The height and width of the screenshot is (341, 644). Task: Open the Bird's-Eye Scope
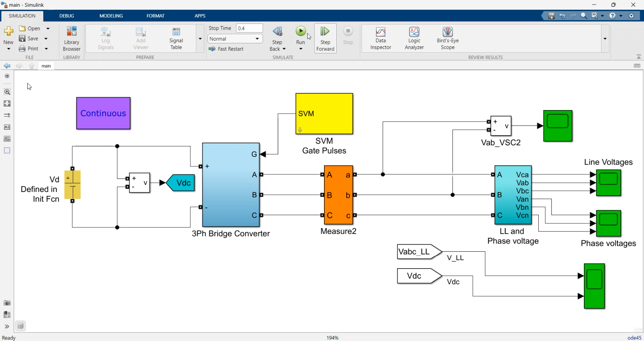point(447,37)
